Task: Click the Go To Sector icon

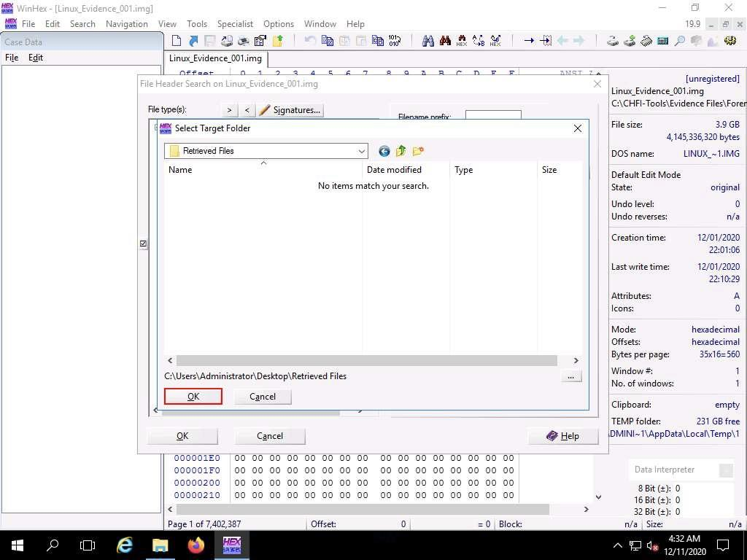Action: tap(546, 41)
